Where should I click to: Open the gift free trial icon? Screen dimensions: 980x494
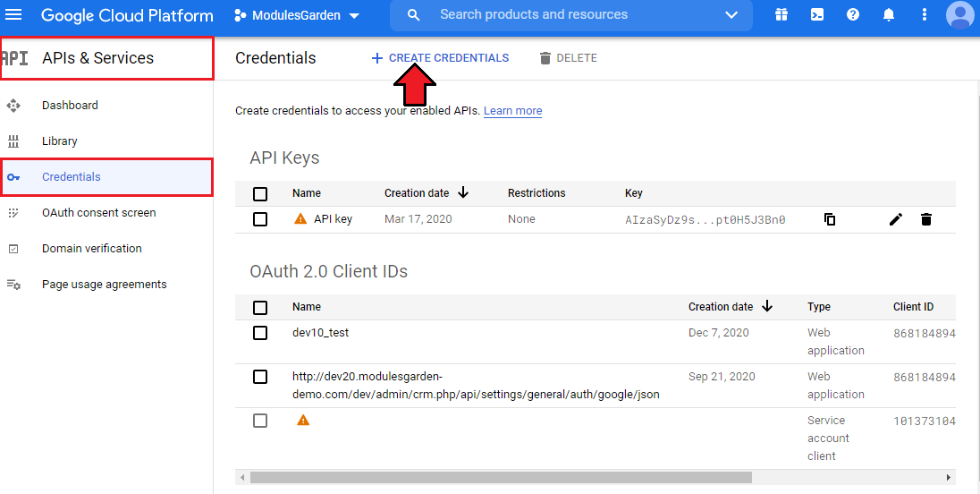point(781,15)
